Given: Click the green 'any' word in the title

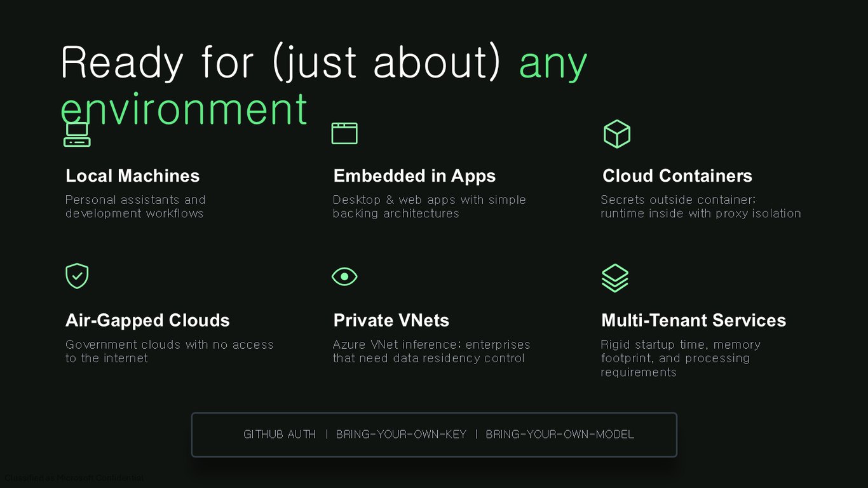Looking at the screenshot, I should 553,66.
